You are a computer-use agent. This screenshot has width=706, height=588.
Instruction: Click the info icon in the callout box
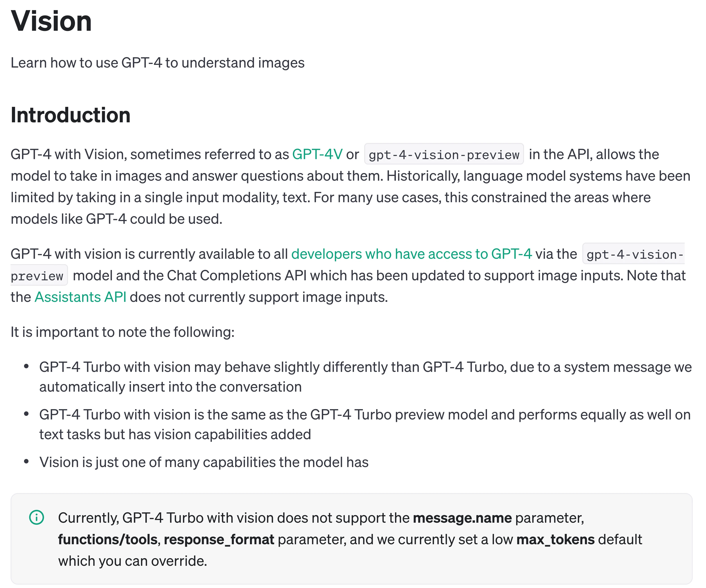pos(36,517)
